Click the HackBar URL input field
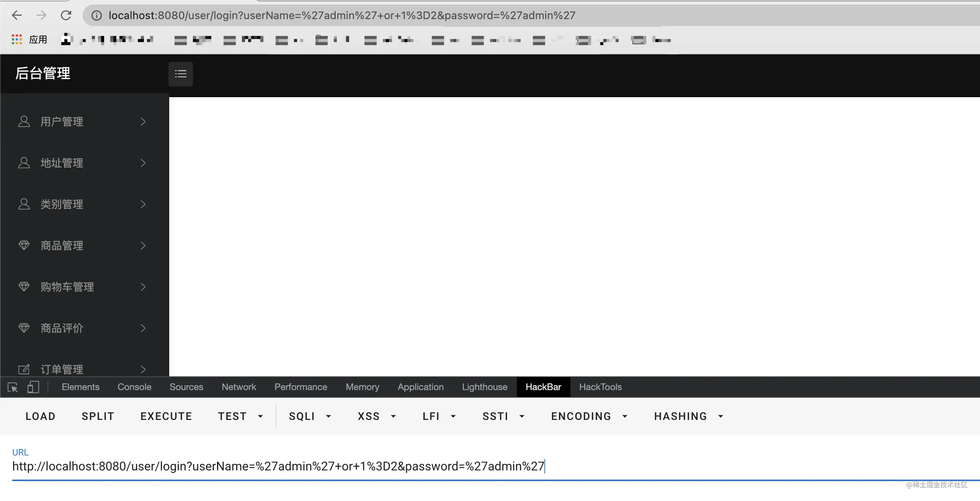Image resolution: width=980 pixels, height=501 pixels. point(496,467)
